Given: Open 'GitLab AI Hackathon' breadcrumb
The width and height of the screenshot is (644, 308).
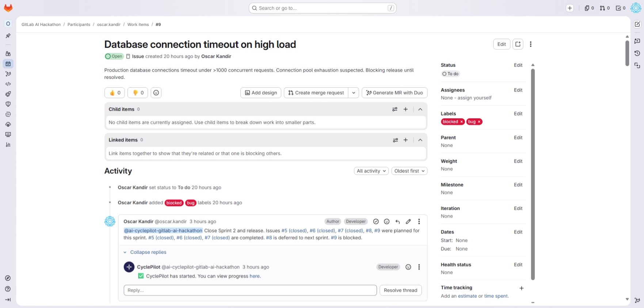Looking at the screenshot, I should click(41, 24).
